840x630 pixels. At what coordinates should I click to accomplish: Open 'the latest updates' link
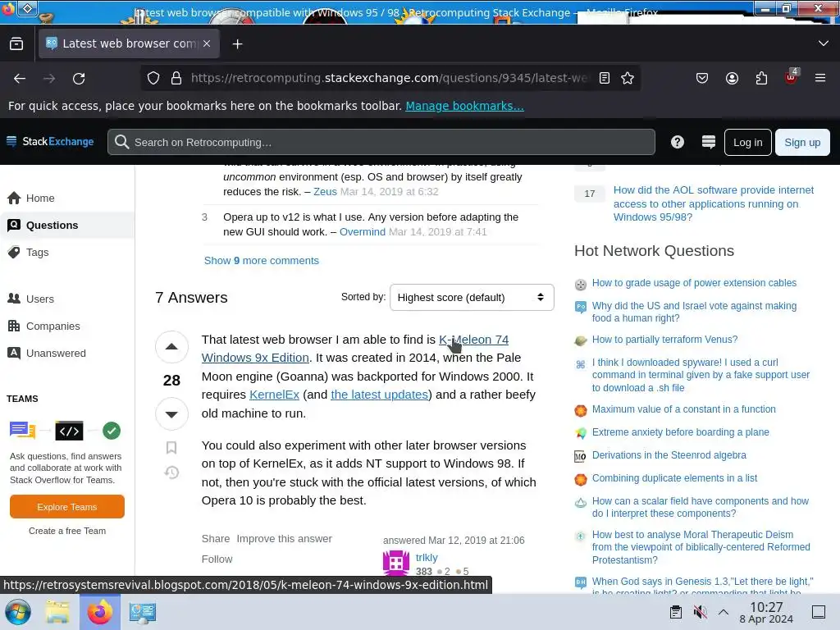[379, 395]
